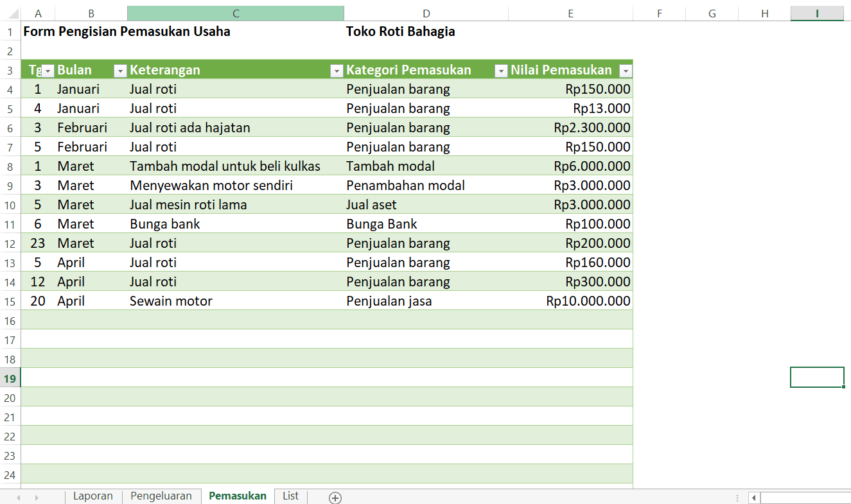The image size is (851, 504).
Task: Click horizontal scrollbar left arrow
Action: coord(754,498)
